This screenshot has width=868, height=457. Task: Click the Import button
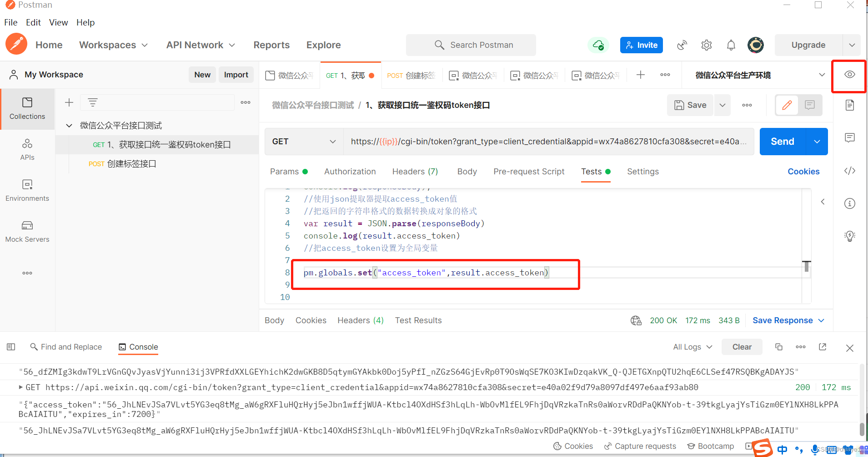pyautogui.click(x=236, y=75)
